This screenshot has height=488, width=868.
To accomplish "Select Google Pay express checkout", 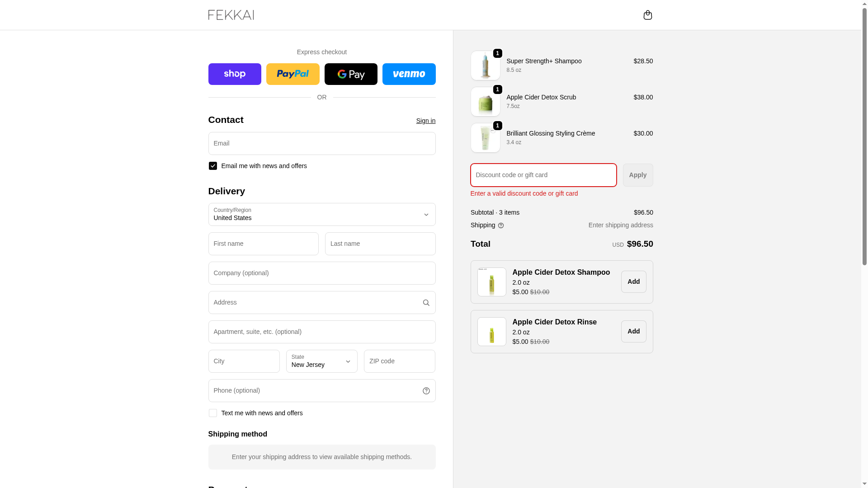I will tap(351, 74).
